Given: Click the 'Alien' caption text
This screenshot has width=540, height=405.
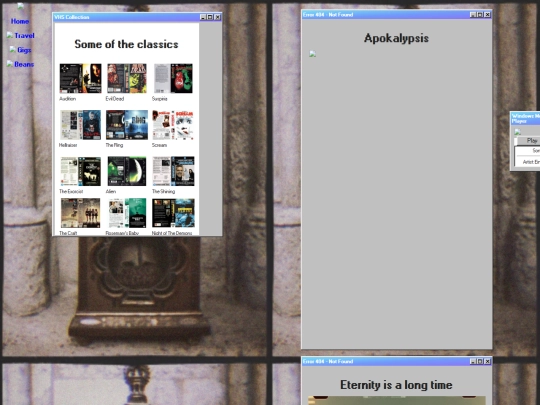Looking at the screenshot, I should (111, 191).
